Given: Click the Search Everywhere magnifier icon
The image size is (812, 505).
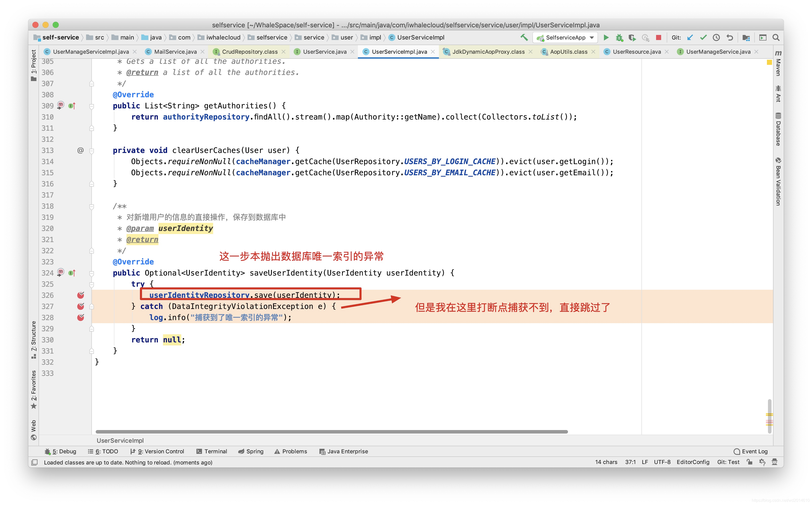Looking at the screenshot, I should [776, 37].
